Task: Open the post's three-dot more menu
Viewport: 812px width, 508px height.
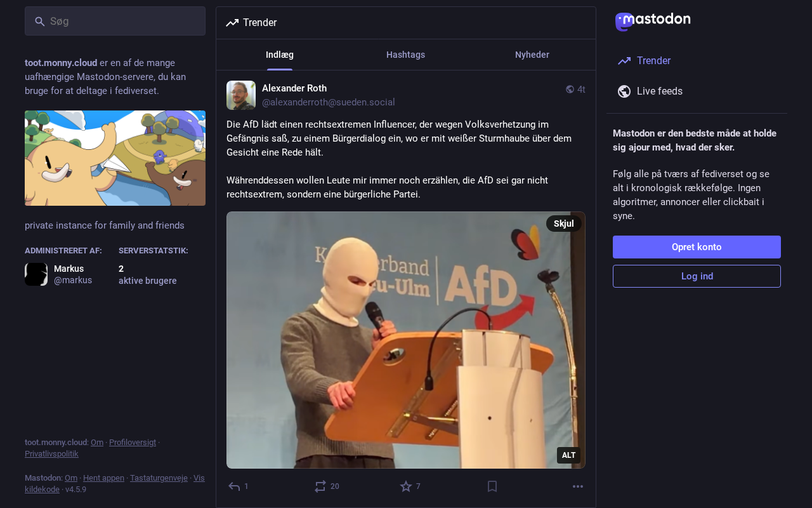Action: coord(578,486)
